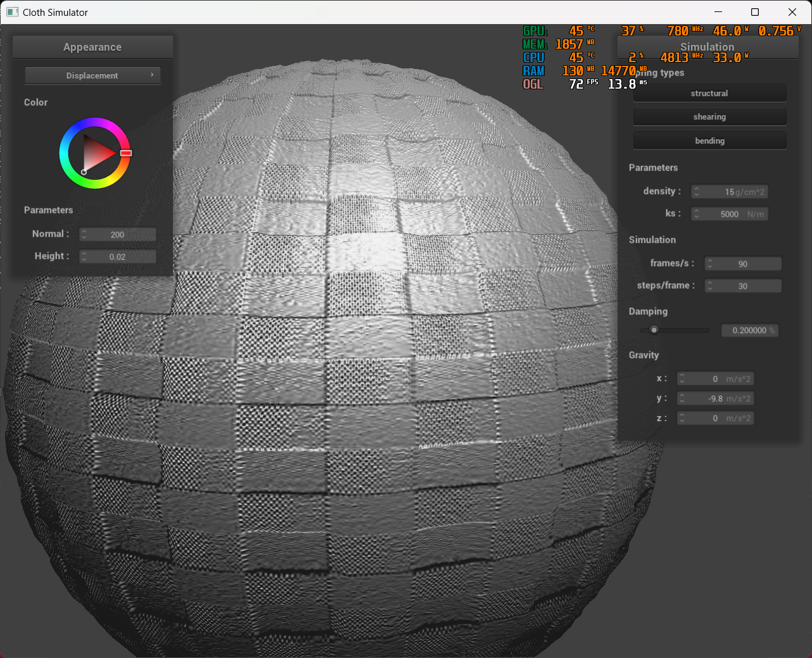Click the ks spinner arrows
The image size is (812, 658).
(696, 214)
